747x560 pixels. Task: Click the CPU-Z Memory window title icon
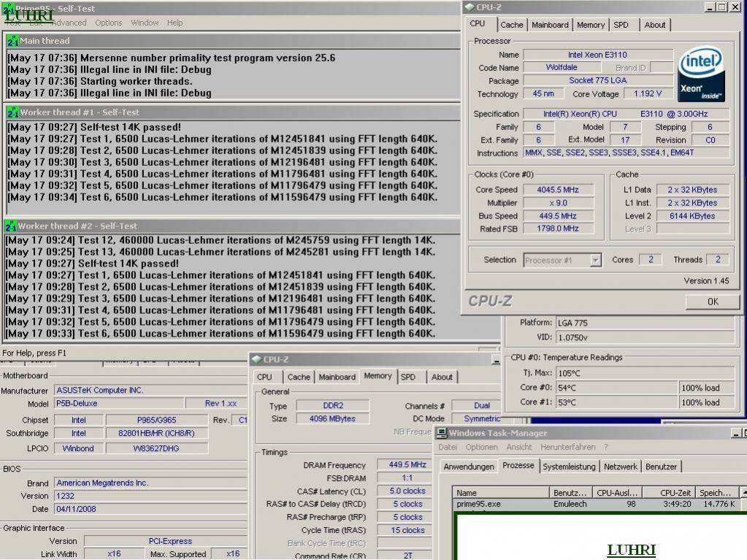point(257,359)
